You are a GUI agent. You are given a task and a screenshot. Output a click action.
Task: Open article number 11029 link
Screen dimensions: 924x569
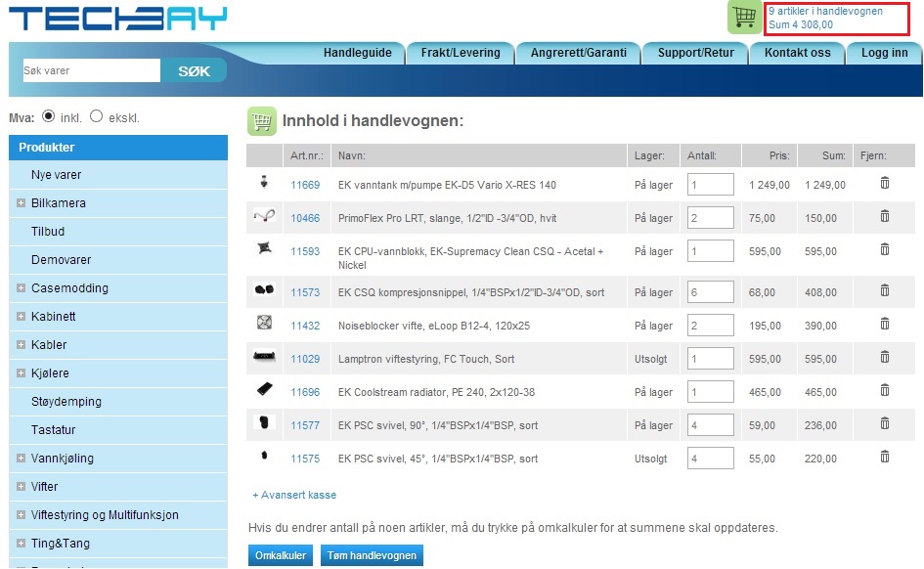click(x=305, y=359)
